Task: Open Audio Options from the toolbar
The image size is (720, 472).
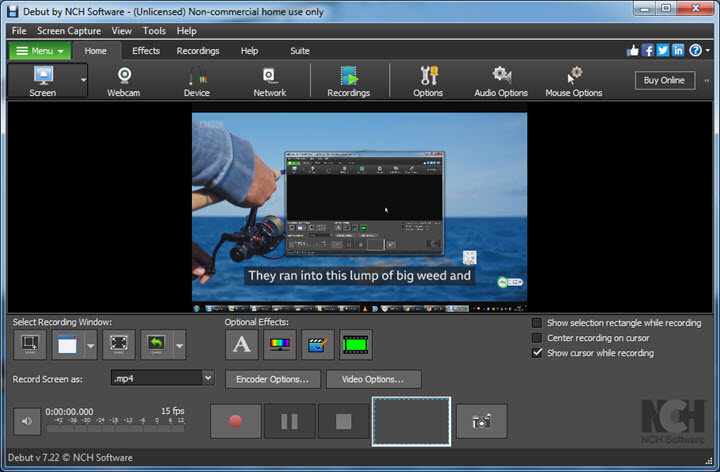Action: point(501,80)
